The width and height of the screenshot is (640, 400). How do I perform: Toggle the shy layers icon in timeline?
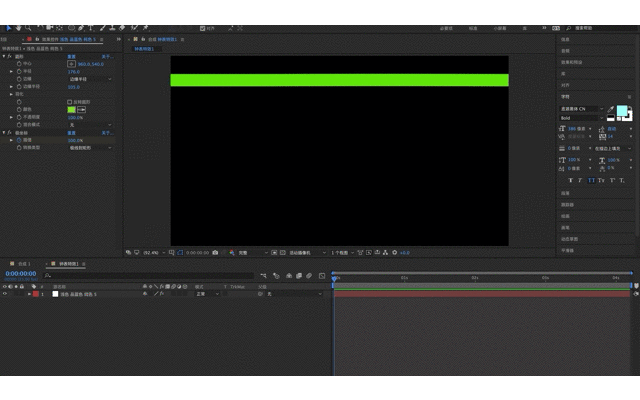pyautogui.click(x=289, y=276)
